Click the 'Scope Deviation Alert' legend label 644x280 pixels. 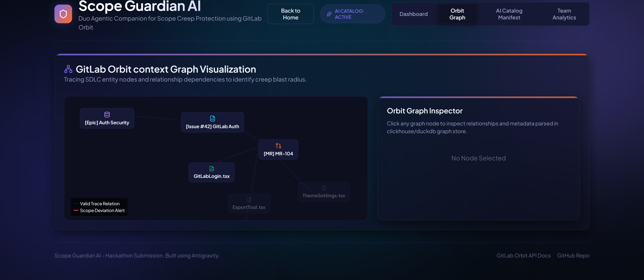pos(102,210)
